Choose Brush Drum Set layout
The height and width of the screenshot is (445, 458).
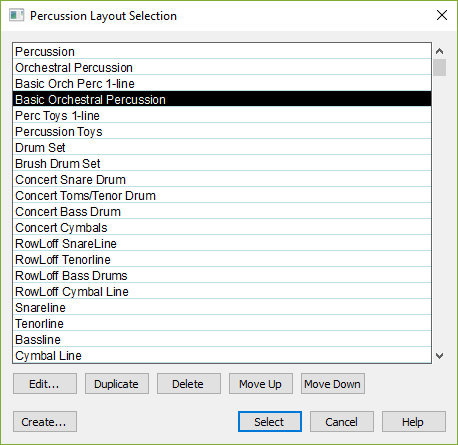coord(222,163)
